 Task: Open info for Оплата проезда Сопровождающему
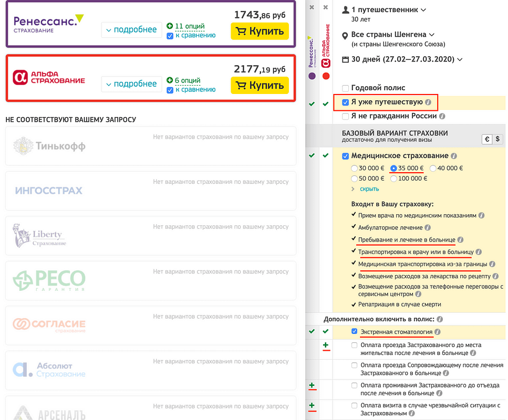[x=446, y=373]
